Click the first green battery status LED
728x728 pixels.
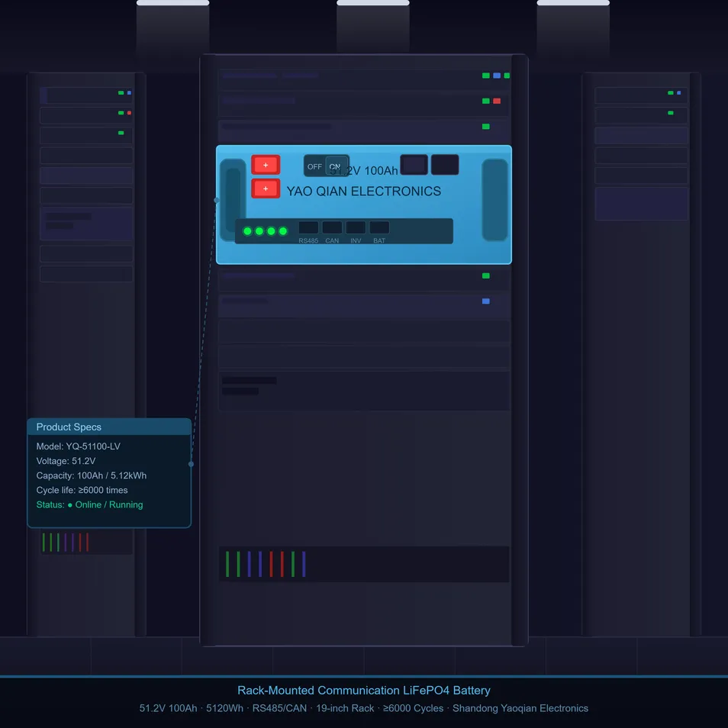pyautogui.click(x=247, y=231)
